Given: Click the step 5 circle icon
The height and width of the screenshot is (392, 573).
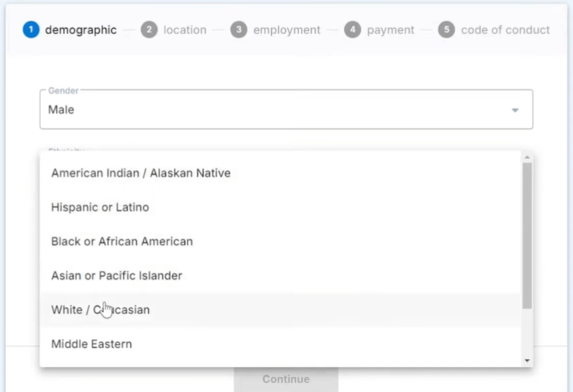Looking at the screenshot, I should pos(446,30).
